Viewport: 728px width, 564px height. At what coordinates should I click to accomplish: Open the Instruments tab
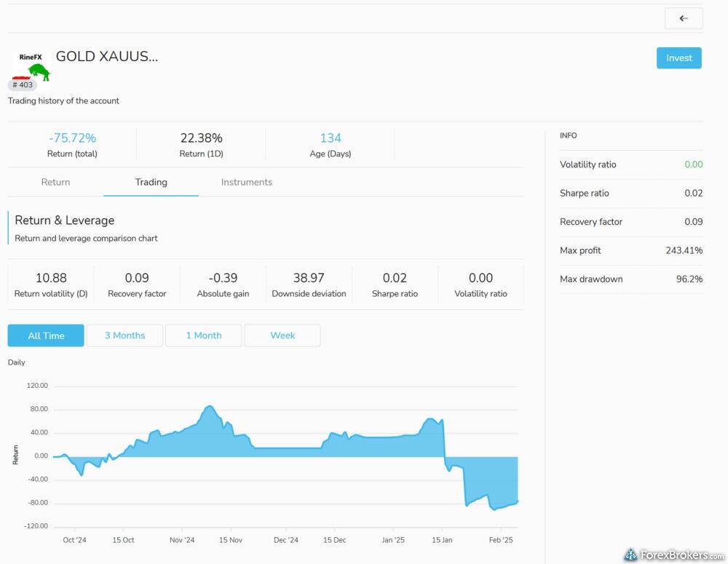tap(246, 182)
